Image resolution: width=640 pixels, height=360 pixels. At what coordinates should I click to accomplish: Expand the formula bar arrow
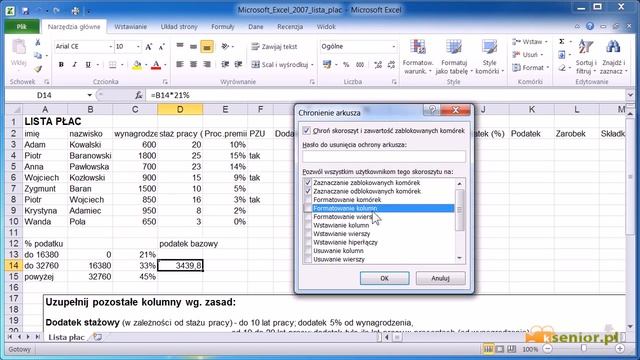coord(630,95)
